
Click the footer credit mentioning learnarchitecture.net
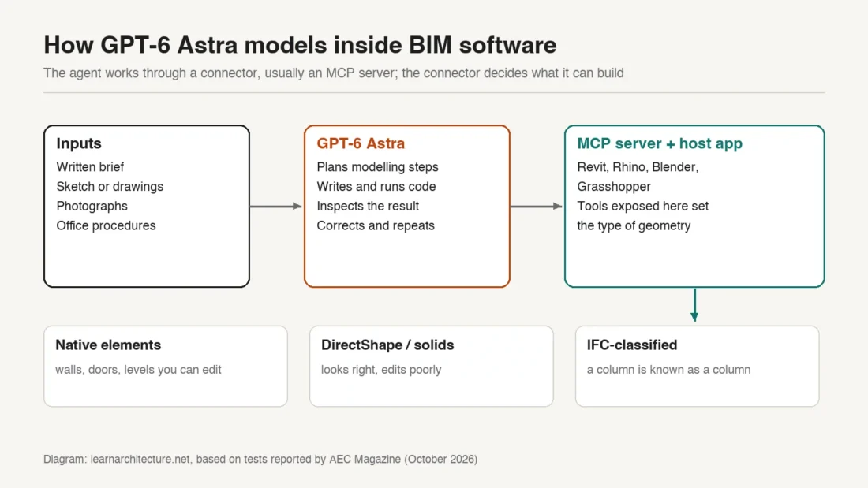tap(260, 460)
